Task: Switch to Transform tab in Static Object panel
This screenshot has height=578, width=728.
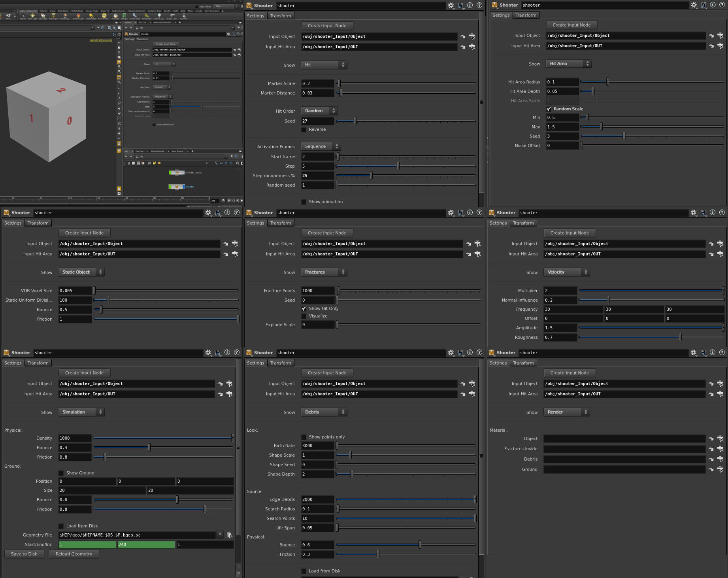Action: [38, 223]
